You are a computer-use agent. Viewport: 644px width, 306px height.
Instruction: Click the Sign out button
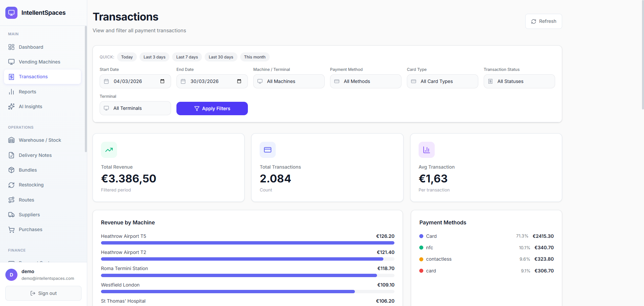coord(43,293)
